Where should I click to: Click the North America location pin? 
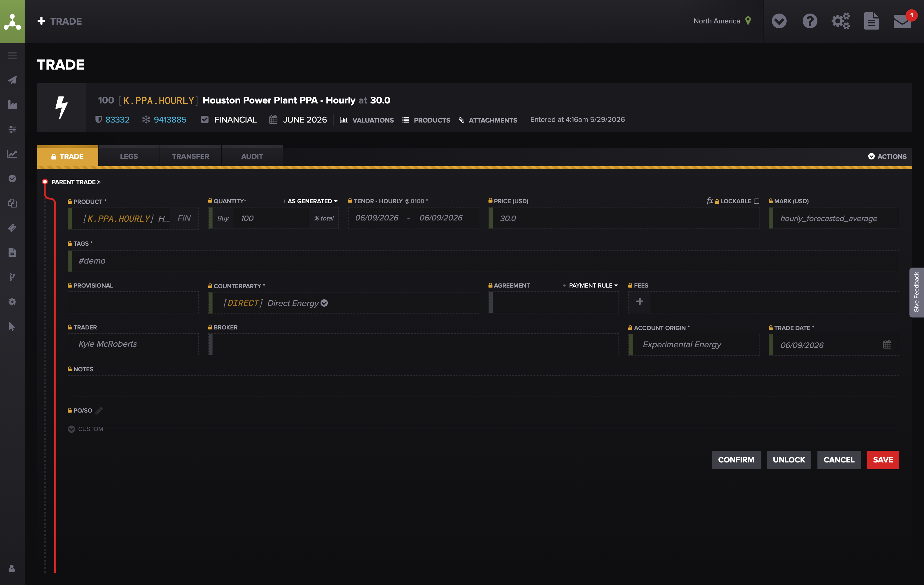[x=748, y=21]
